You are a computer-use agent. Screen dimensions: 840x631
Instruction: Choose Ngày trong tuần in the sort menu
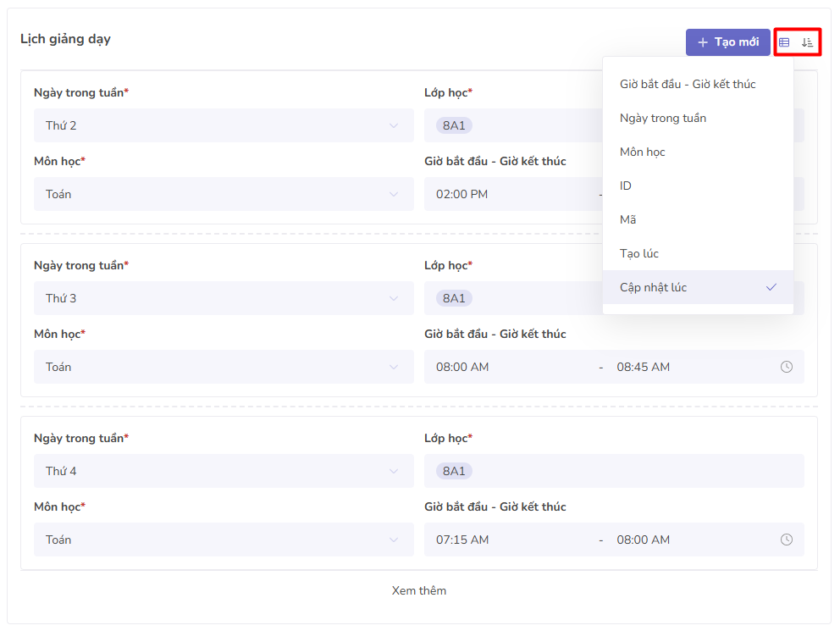[x=663, y=118]
